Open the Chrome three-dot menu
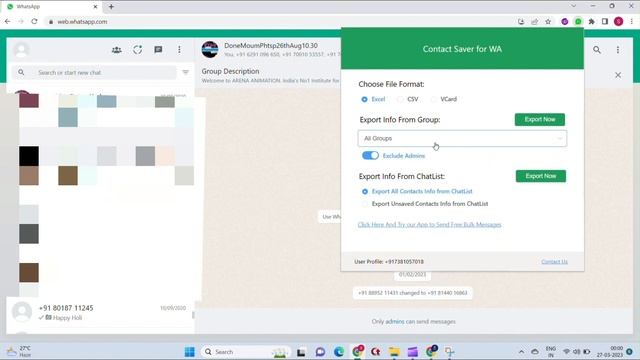Screen dimensions: 640x360 632,22
